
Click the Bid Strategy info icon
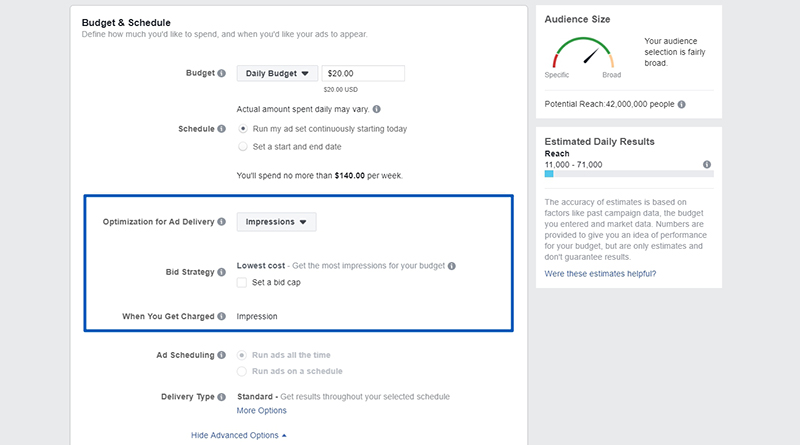pyautogui.click(x=221, y=272)
